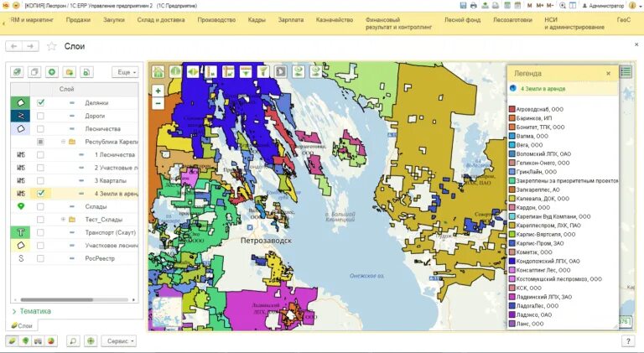This screenshot has height=353, width=644.
Task: Click the filter with arrow map tool
Action: 246,71
